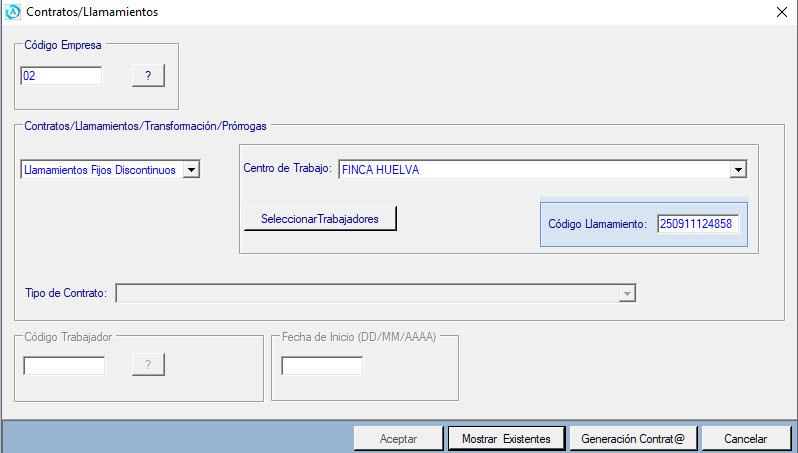Expand the Tipo de Contrato dropdown arrow

pyautogui.click(x=627, y=293)
